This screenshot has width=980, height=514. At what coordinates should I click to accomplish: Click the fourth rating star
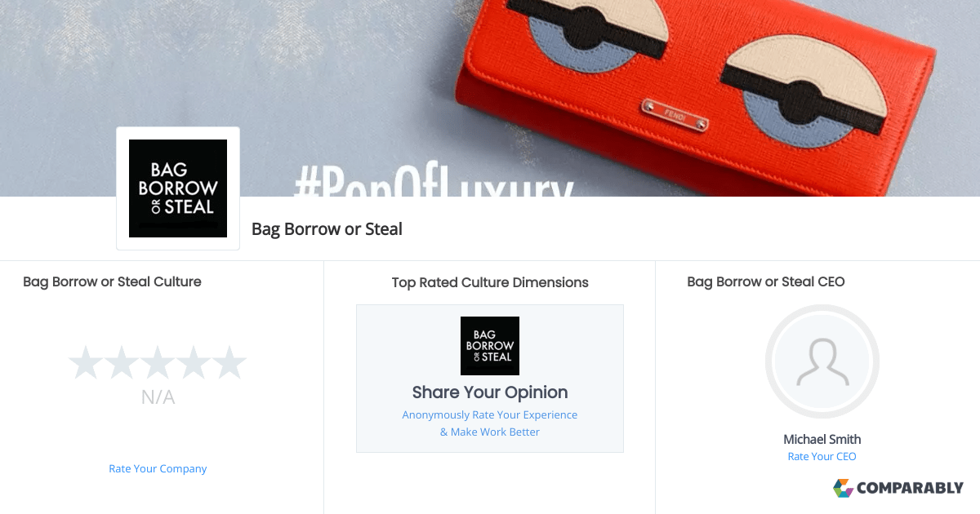pos(194,362)
